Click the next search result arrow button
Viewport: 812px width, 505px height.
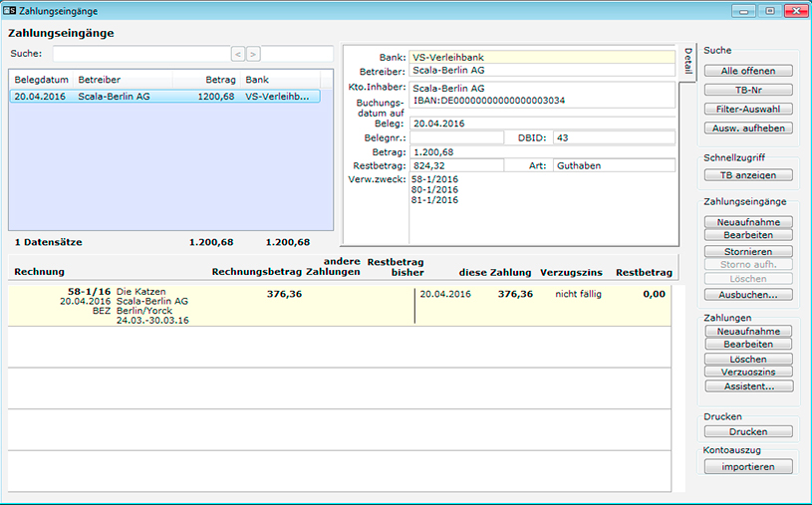pyautogui.click(x=253, y=54)
